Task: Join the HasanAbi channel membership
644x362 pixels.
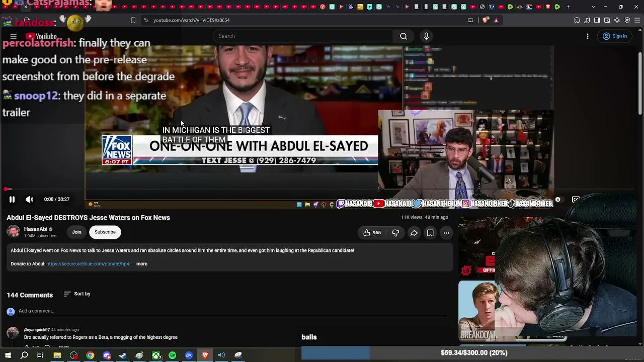Action: click(x=76, y=232)
